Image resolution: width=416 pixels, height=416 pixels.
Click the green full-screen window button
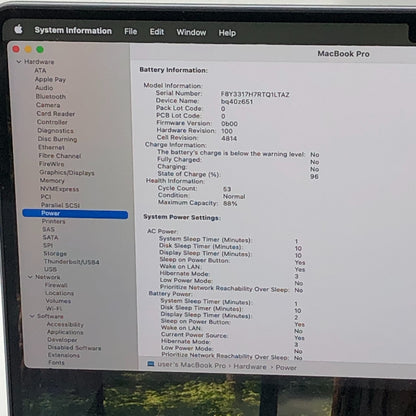(40, 49)
